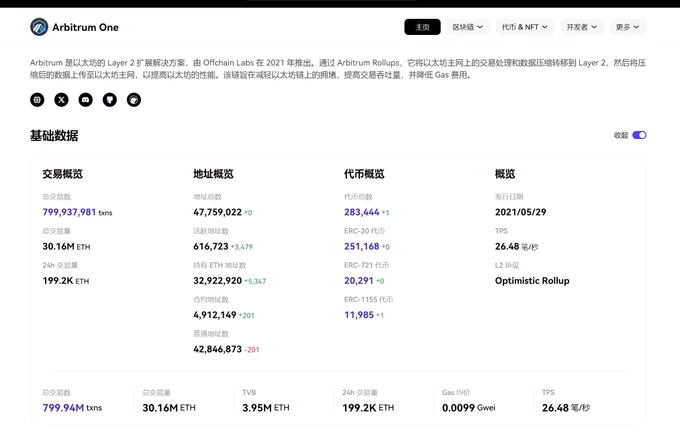680x440 pixels.
Task: Click the 616,723 active addresses value
Action: (211, 246)
